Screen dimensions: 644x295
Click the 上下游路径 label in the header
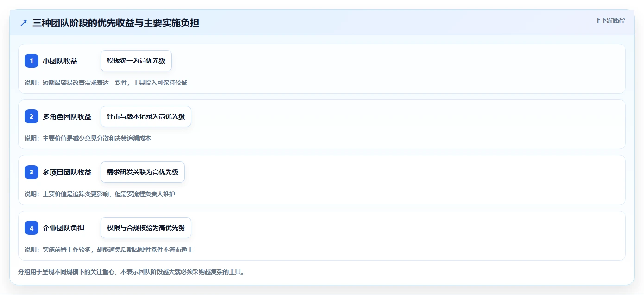click(x=610, y=20)
